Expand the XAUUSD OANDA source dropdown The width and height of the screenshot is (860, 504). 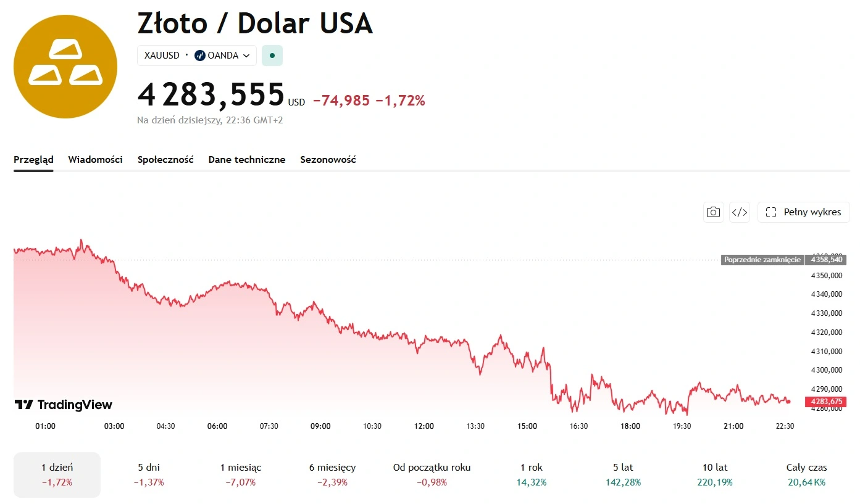click(x=197, y=56)
